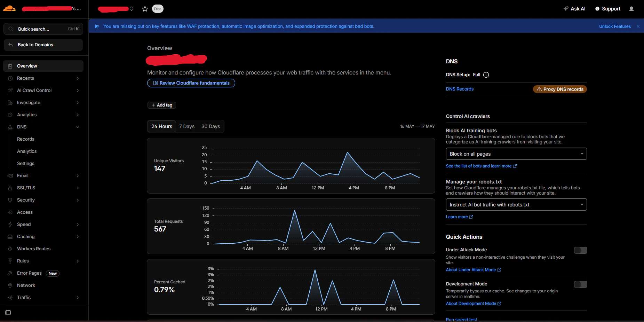Dismiss the blue features banner

tap(638, 26)
